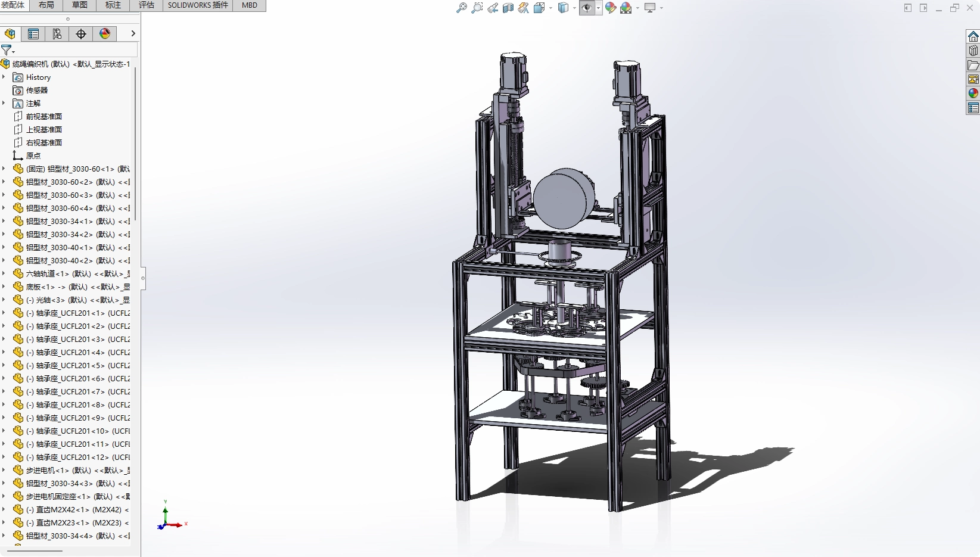Open the Hide/Show Items dropdown arrow
980x557 pixels.
pos(598,8)
